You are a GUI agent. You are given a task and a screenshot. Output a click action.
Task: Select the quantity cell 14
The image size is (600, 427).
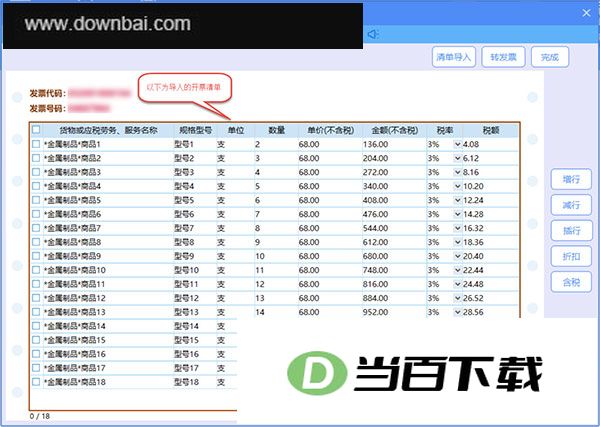276,312
